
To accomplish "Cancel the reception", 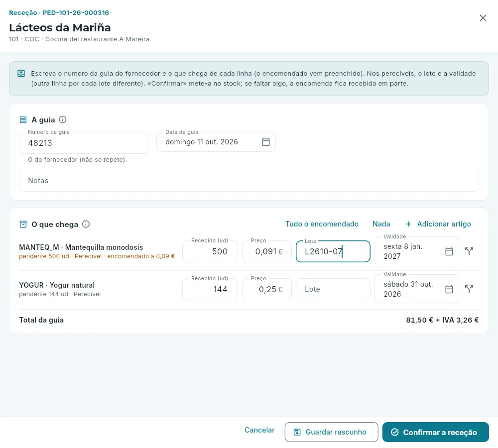I will click(x=259, y=430).
